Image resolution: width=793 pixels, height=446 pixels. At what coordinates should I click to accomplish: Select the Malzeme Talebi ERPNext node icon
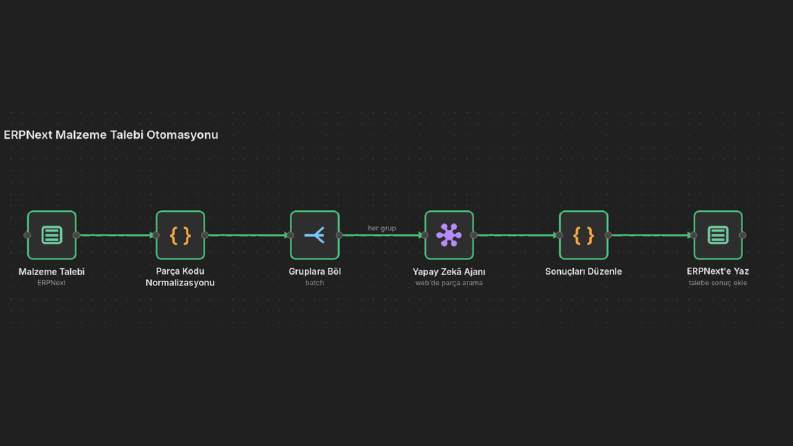[52, 235]
